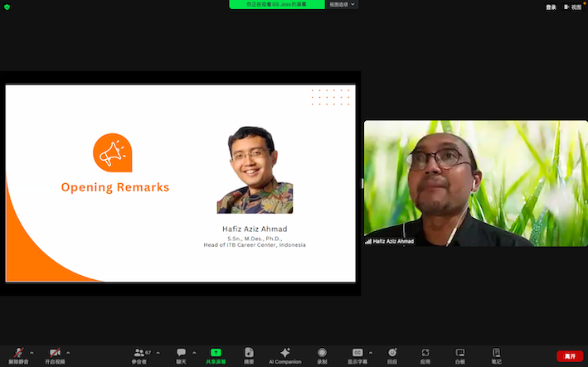Open the Chat (聊天) panel
The height and width of the screenshot is (367, 588).
(x=181, y=355)
